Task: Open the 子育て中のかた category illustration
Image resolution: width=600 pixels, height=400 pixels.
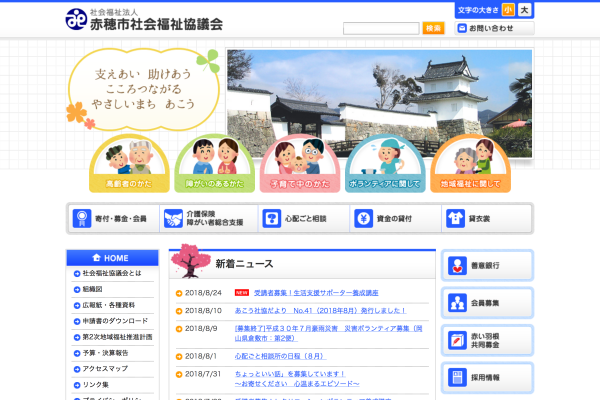Action: point(300,163)
